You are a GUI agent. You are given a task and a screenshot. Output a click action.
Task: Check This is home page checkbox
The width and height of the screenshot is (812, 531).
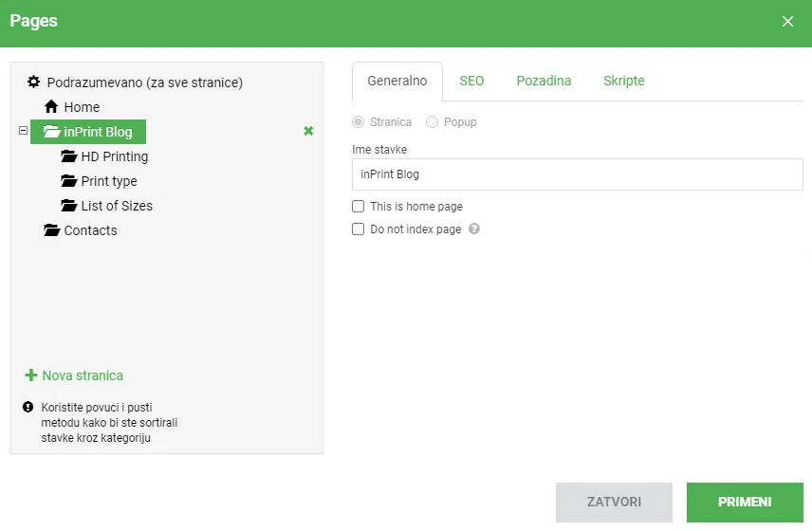358,206
